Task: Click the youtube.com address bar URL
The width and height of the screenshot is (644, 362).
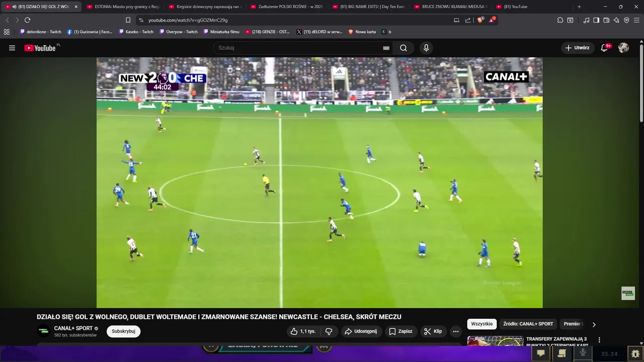Action: pos(188,20)
